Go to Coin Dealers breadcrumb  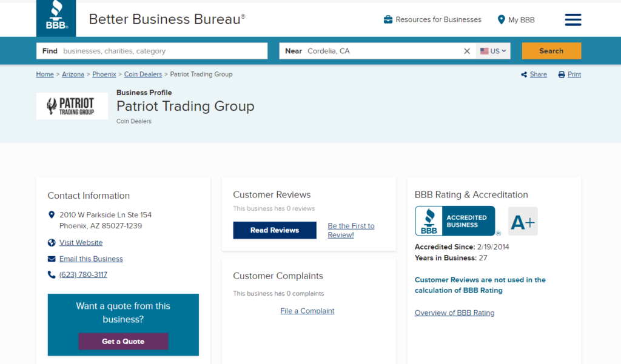143,74
